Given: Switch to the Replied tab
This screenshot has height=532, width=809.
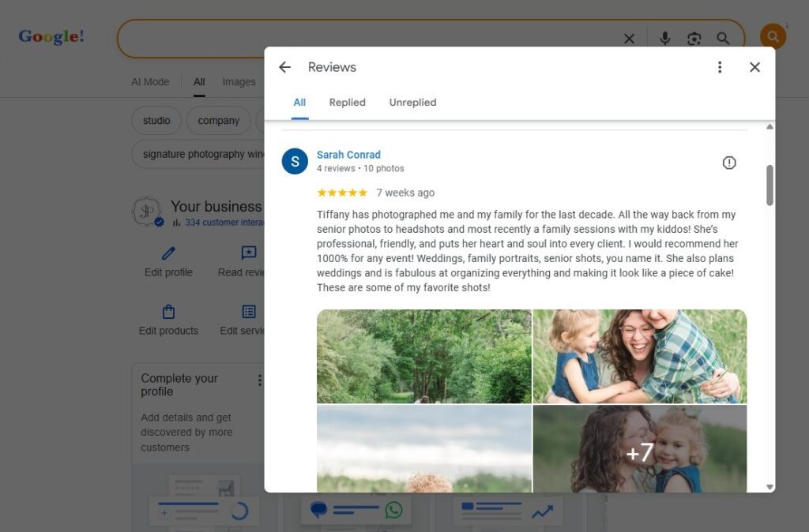Looking at the screenshot, I should coord(347,103).
